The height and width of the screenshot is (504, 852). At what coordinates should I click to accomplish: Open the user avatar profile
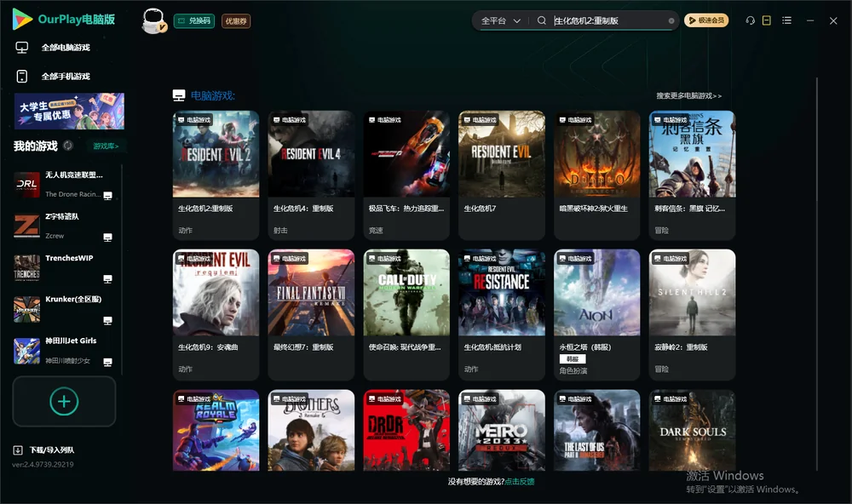153,20
